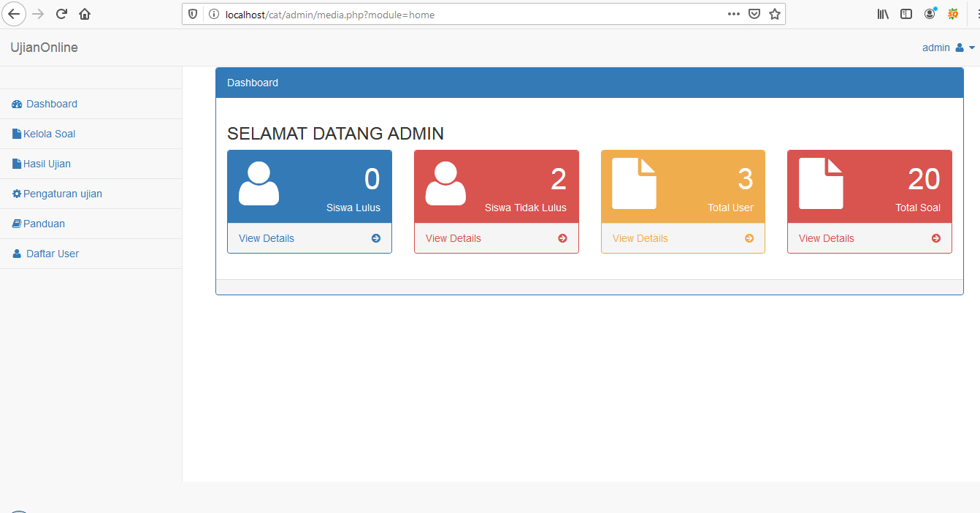Click the arrow circle on Siswa Tidak Lulus card

[x=562, y=238]
